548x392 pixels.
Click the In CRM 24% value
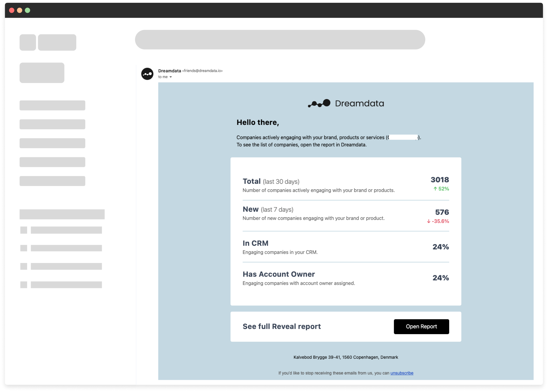pyautogui.click(x=441, y=247)
